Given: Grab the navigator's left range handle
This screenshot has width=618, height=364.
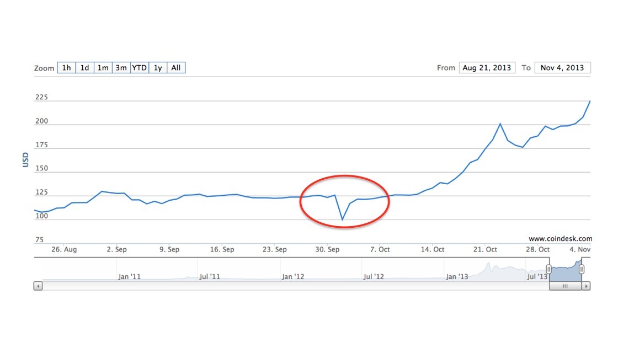Looking at the screenshot, I should click(549, 269).
